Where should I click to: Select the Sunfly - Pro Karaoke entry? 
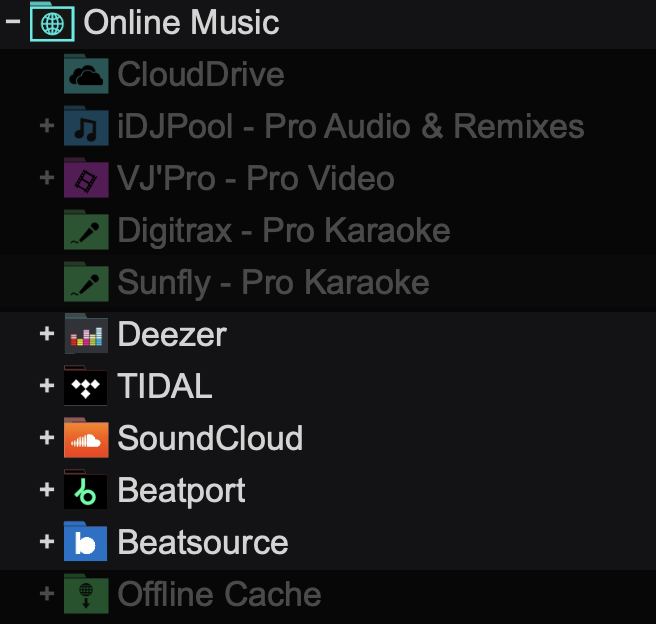click(273, 282)
